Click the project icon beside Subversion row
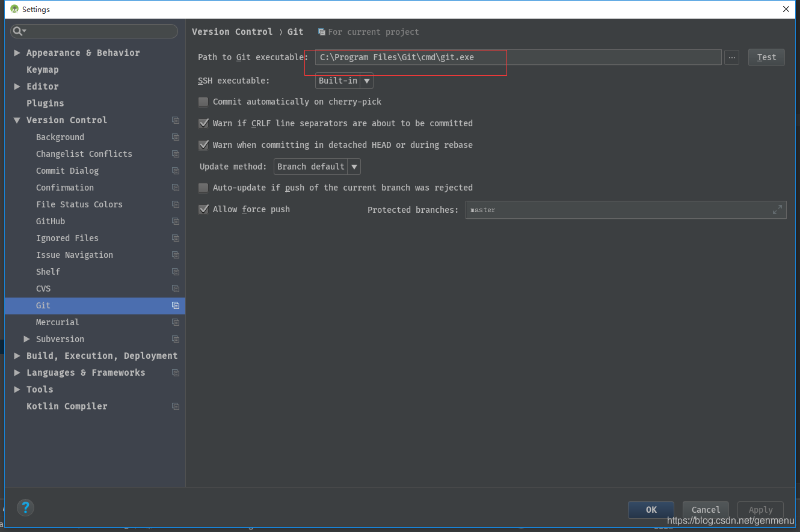The height and width of the screenshot is (532, 800). pos(176,339)
